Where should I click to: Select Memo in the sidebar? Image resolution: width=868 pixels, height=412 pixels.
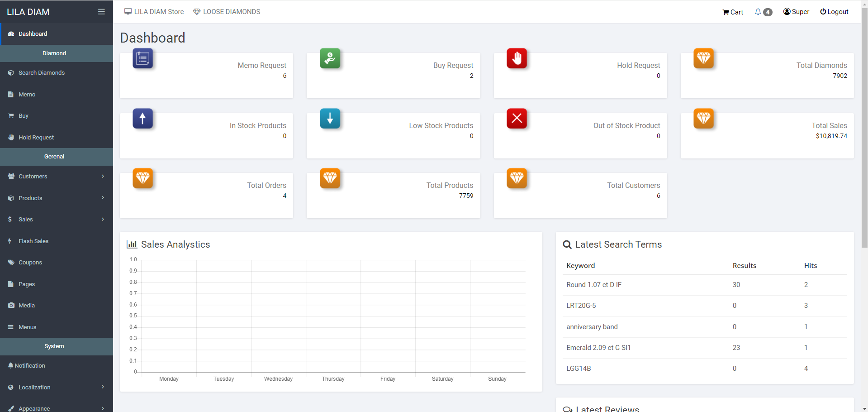[x=57, y=95]
